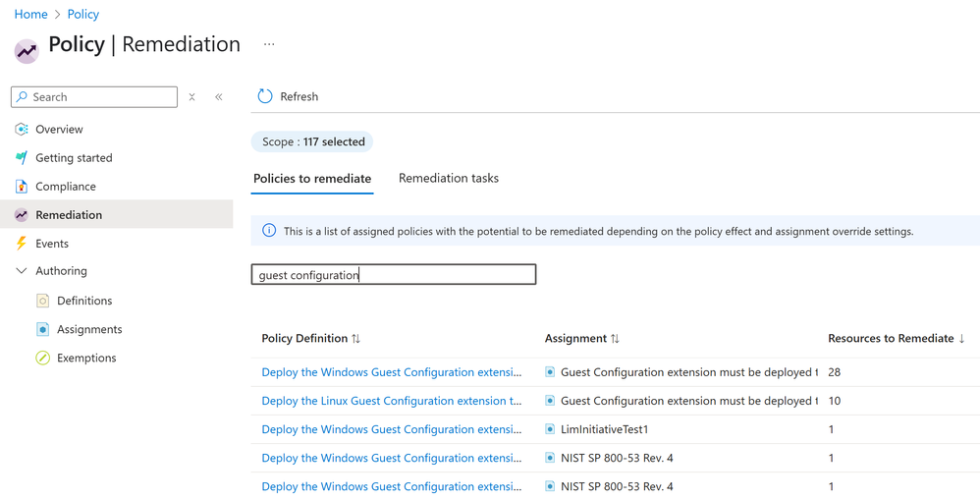980x499 pixels.
Task: Click the Assignment column header
Action: pyautogui.click(x=575, y=338)
